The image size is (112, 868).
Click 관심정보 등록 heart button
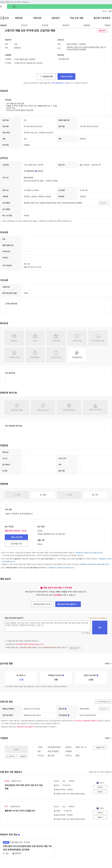[46, 76]
